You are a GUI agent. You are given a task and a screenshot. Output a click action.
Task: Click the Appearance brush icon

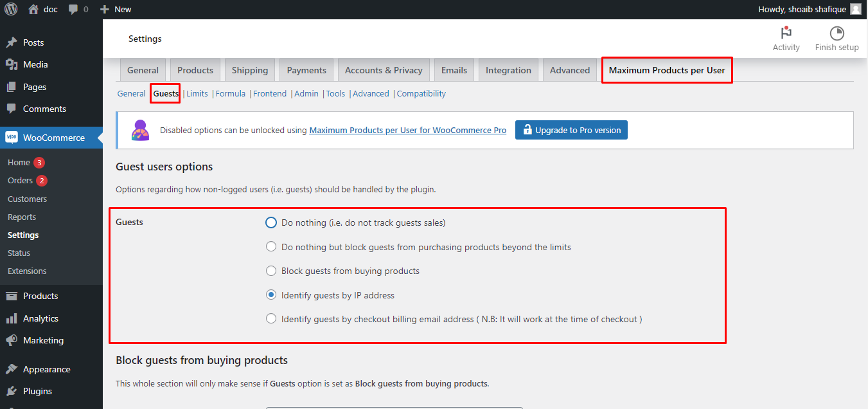pyautogui.click(x=12, y=369)
